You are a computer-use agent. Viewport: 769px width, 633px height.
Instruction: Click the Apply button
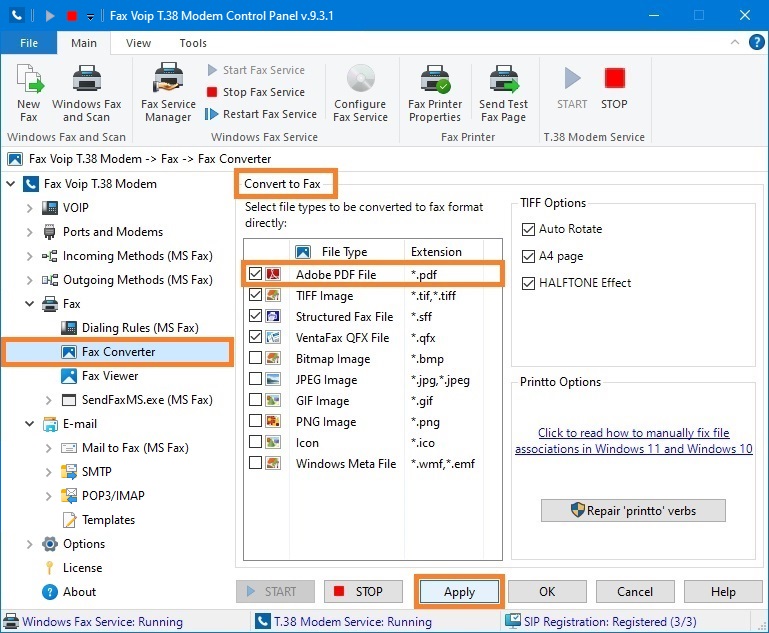(460, 592)
